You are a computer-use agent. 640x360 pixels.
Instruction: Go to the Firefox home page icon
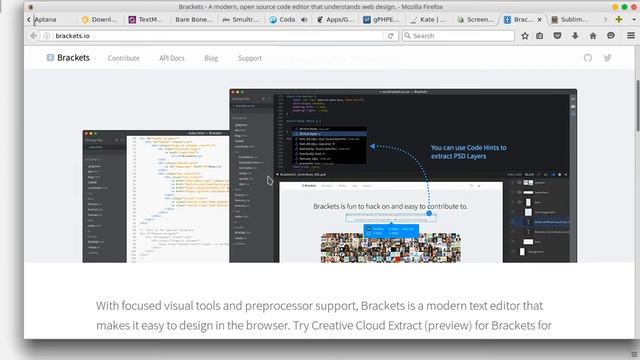[x=593, y=36]
